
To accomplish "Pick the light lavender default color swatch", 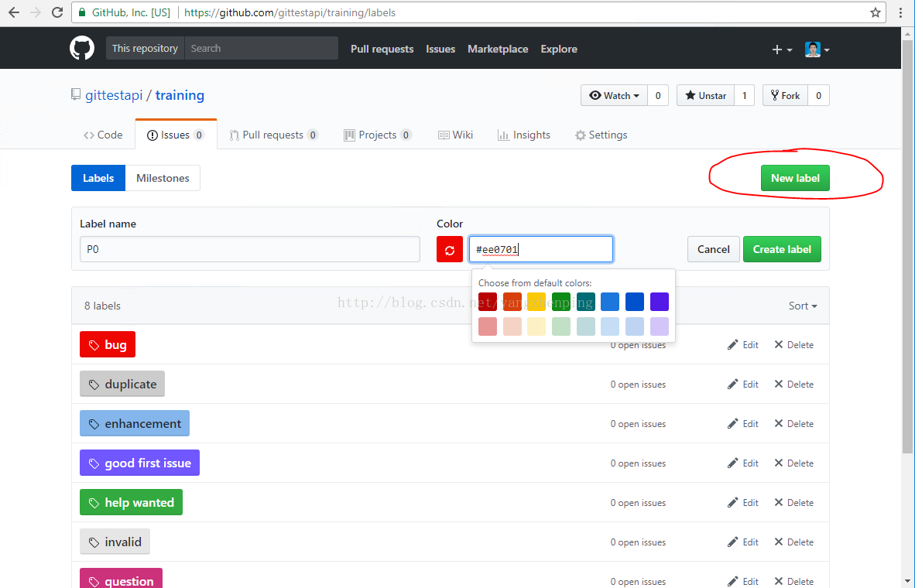I will (x=660, y=326).
